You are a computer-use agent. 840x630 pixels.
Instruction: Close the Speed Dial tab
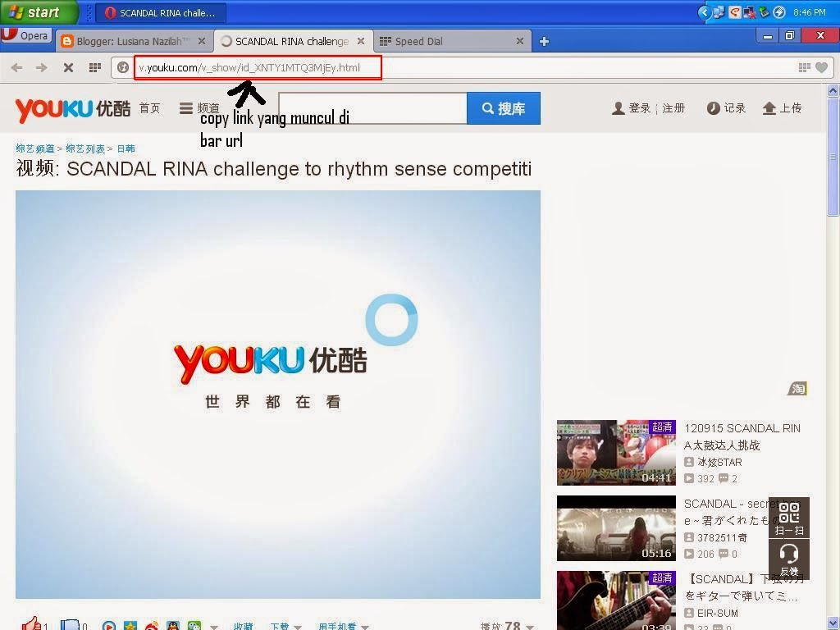[x=519, y=41]
